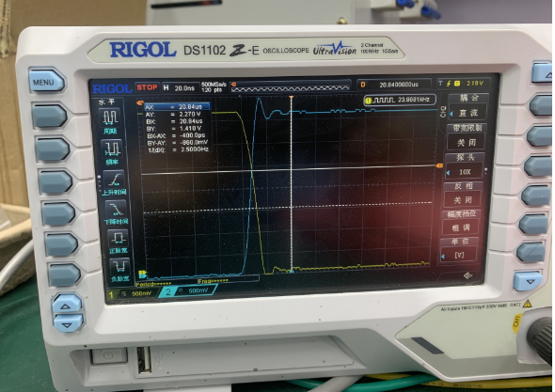Click the on-screen RIGOL logo
555x392 pixels.
click(112, 88)
